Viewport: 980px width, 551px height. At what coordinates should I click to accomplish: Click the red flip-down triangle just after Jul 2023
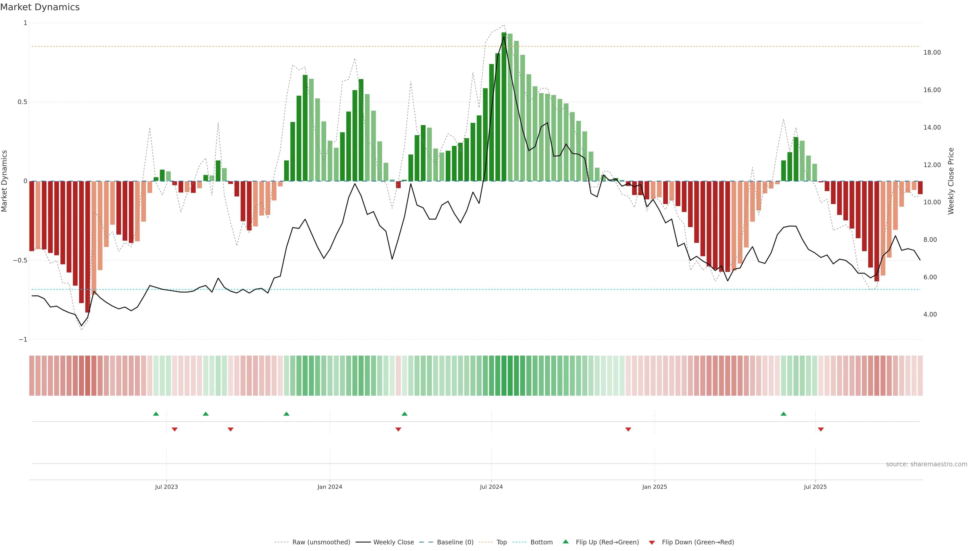click(175, 429)
